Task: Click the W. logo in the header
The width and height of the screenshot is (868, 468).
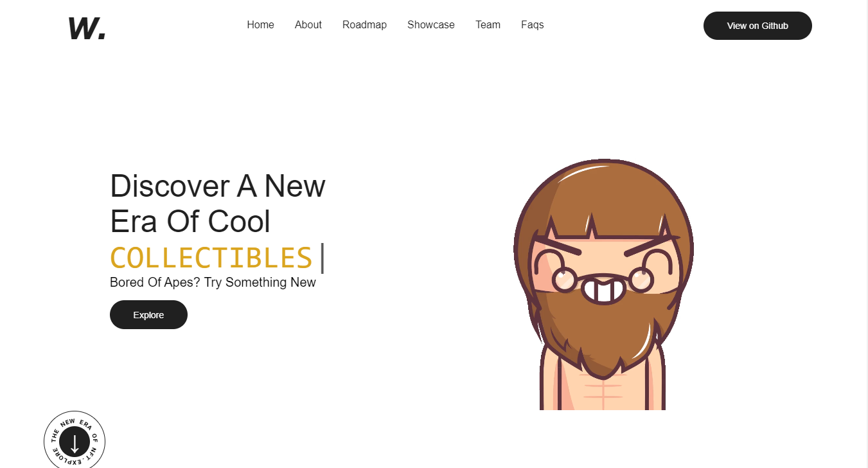Action: (x=87, y=28)
